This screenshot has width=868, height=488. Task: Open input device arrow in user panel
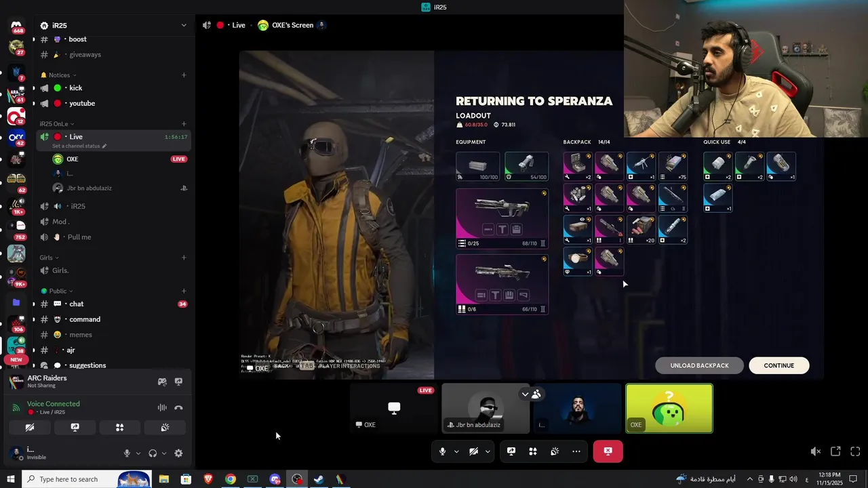138,453
